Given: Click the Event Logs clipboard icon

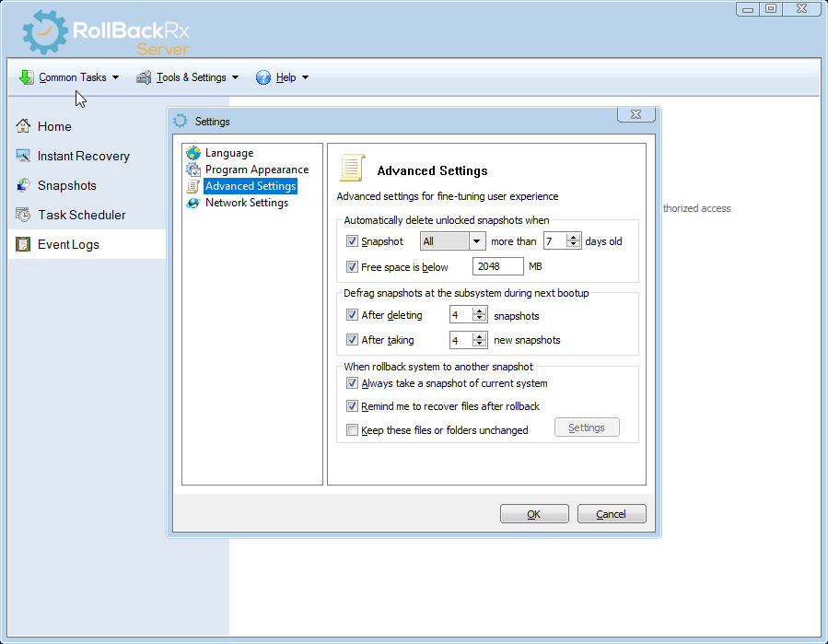Looking at the screenshot, I should [x=23, y=244].
